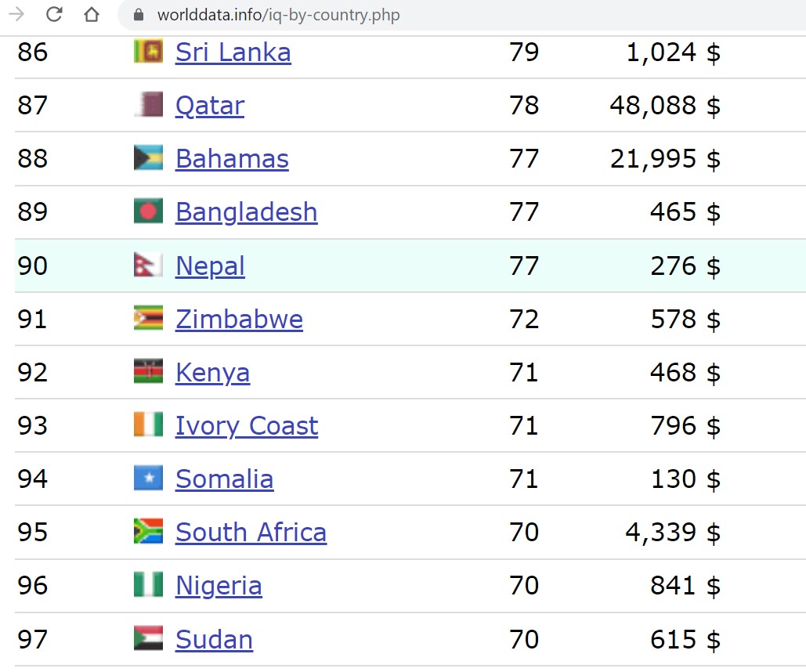Screen dimensions: 806x672
Task: Click the padlock site security icon
Action: tap(139, 15)
